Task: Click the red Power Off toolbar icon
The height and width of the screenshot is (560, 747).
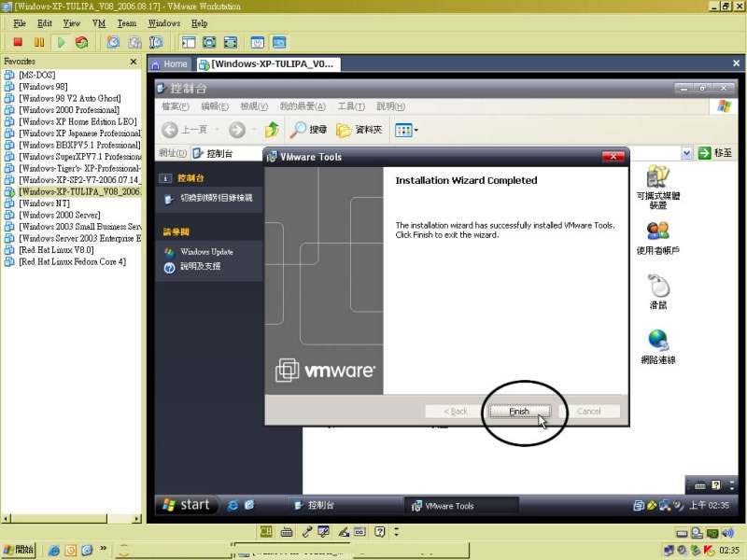Action: point(18,42)
